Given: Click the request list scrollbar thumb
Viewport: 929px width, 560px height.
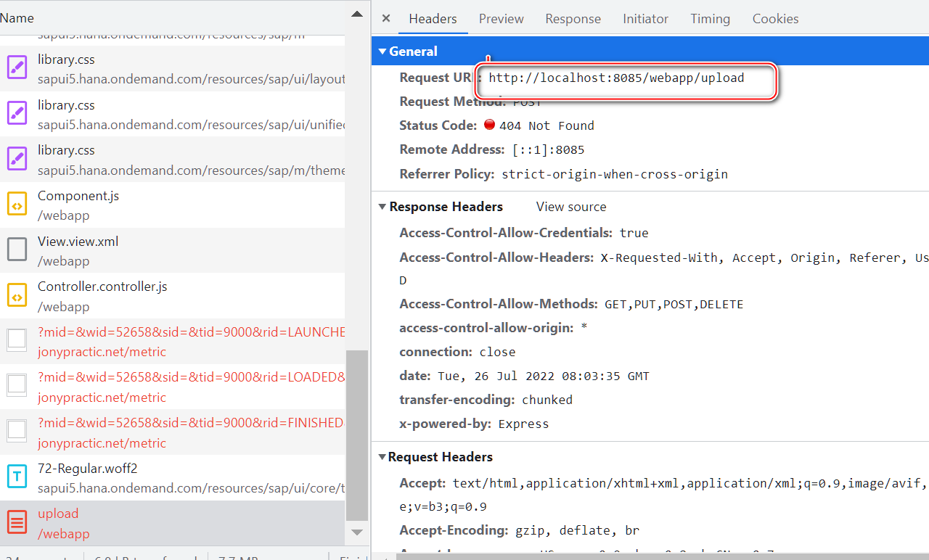Looking at the screenshot, I should click(x=356, y=435).
